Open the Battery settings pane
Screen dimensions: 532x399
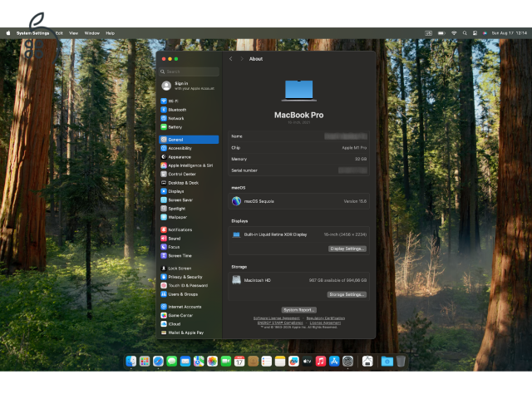point(189,127)
